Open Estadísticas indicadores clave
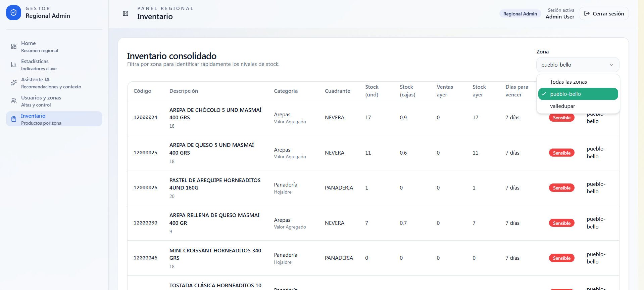Screen dimensions: 644x290 tap(54, 65)
